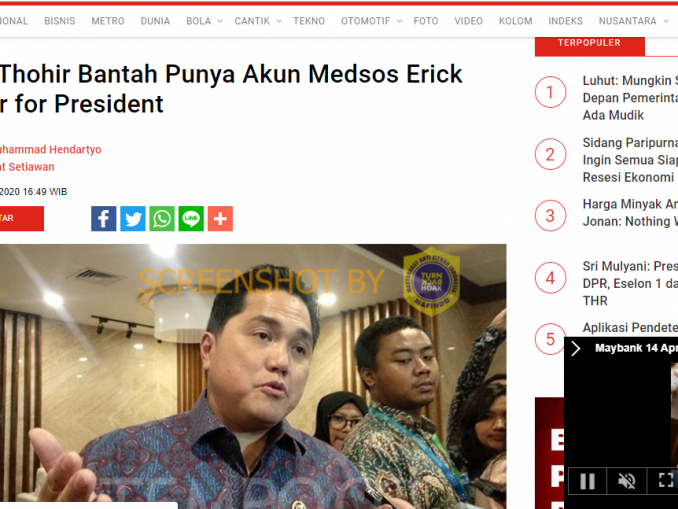678x509 pixels.
Task: Share article through WhatsApp icon
Action: 162,219
